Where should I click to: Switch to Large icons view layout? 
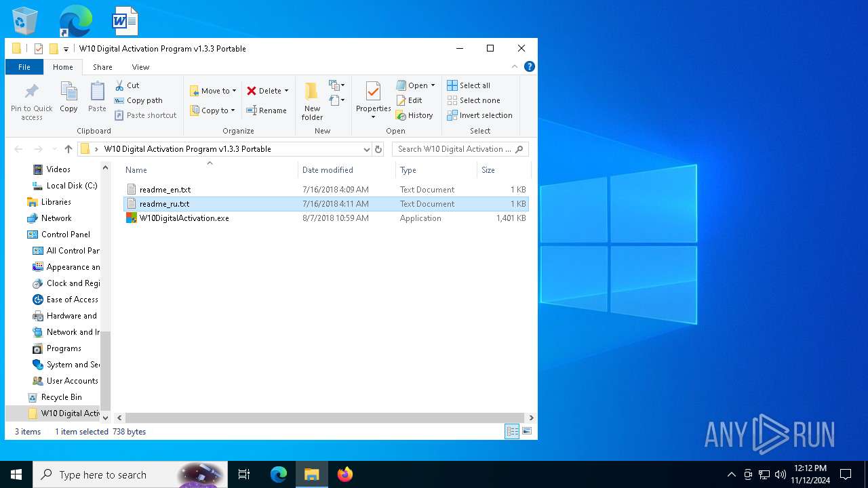pos(527,431)
